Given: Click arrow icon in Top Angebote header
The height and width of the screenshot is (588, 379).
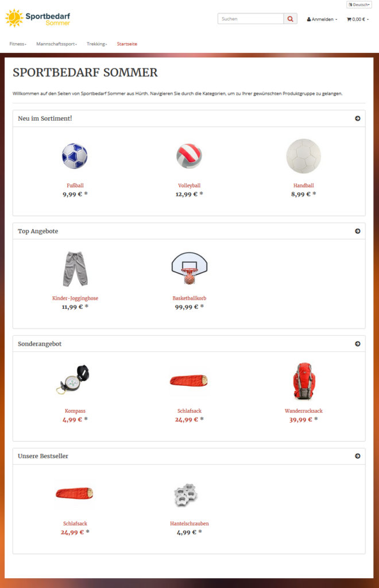Looking at the screenshot, I should (x=358, y=231).
